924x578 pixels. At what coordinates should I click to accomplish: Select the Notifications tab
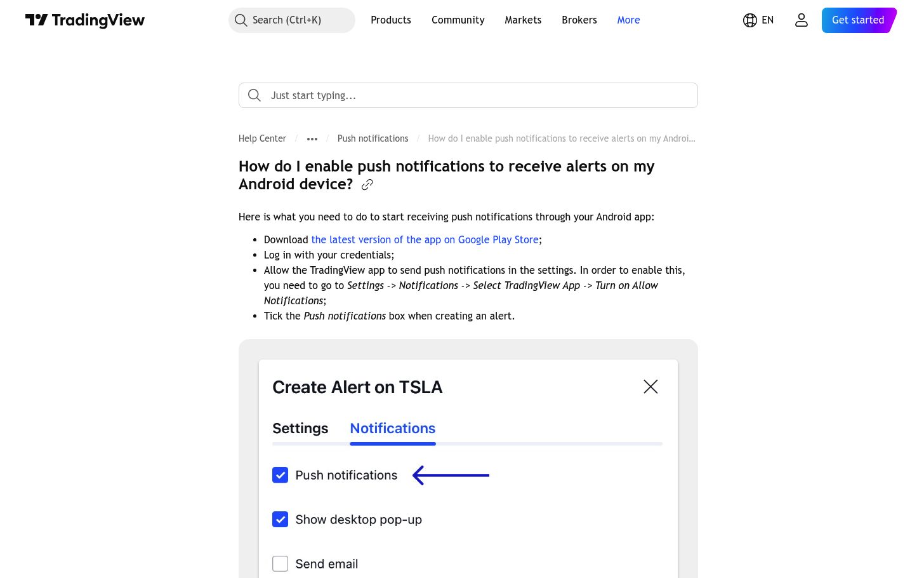coord(393,429)
